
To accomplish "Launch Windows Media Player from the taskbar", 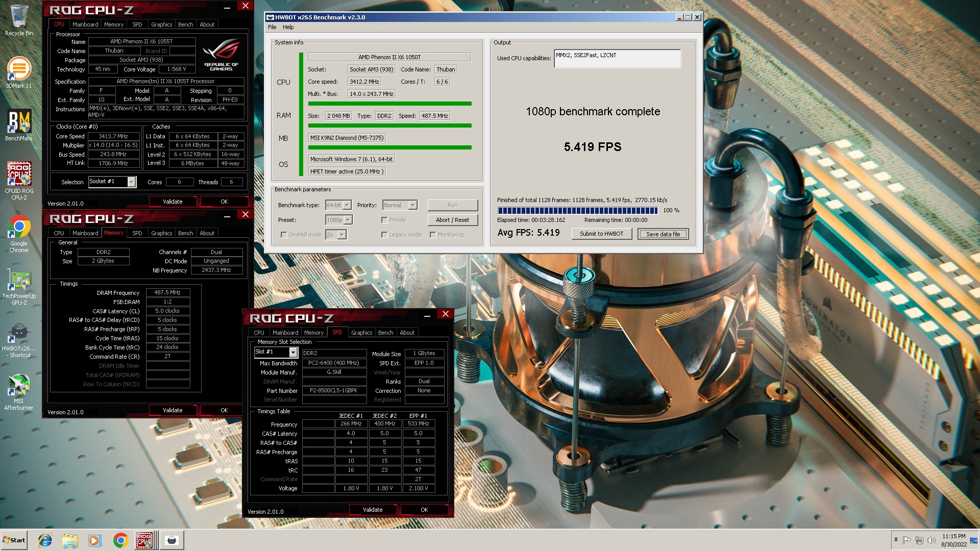I will point(94,540).
